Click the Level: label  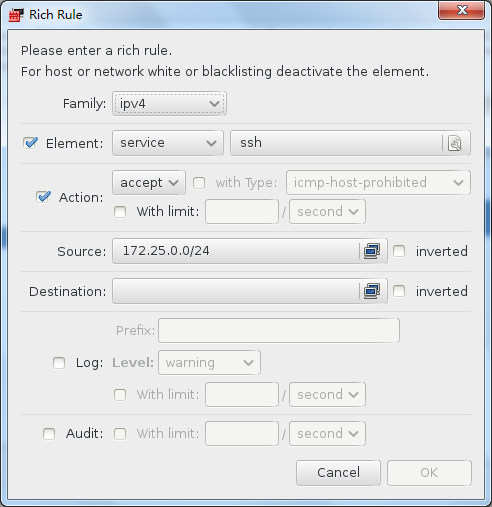tap(133, 363)
